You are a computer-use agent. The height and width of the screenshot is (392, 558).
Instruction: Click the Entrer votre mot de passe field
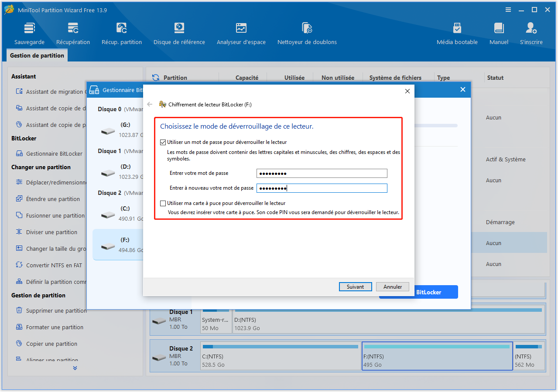click(322, 174)
